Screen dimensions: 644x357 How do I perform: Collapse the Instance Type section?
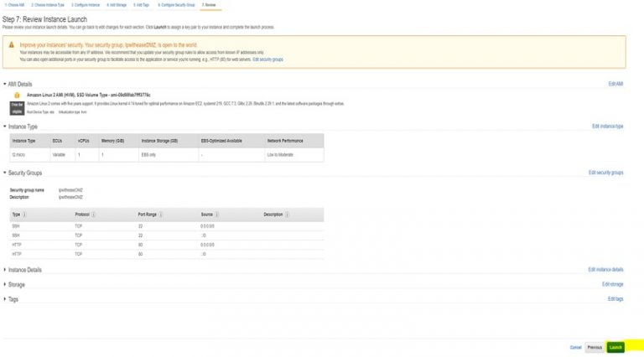pyautogui.click(x=5, y=127)
